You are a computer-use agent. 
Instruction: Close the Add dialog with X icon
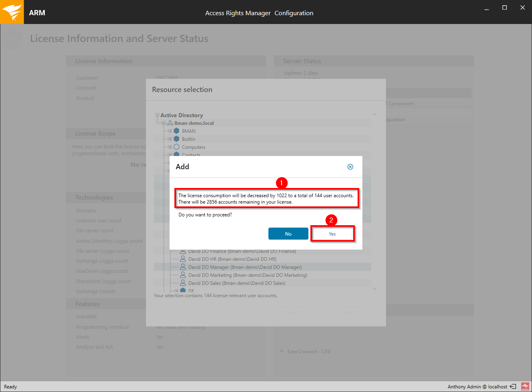point(350,167)
